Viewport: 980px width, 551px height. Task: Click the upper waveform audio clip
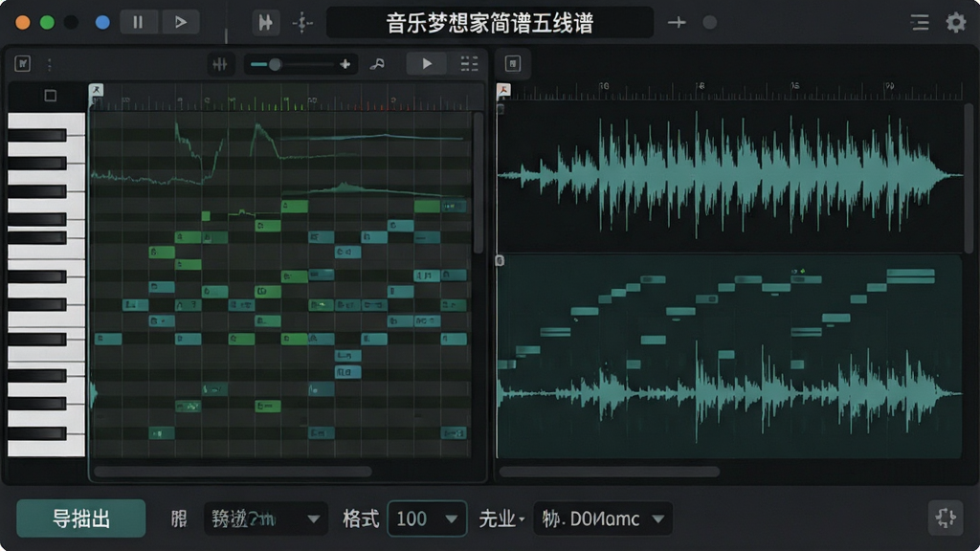click(x=729, y=176)
